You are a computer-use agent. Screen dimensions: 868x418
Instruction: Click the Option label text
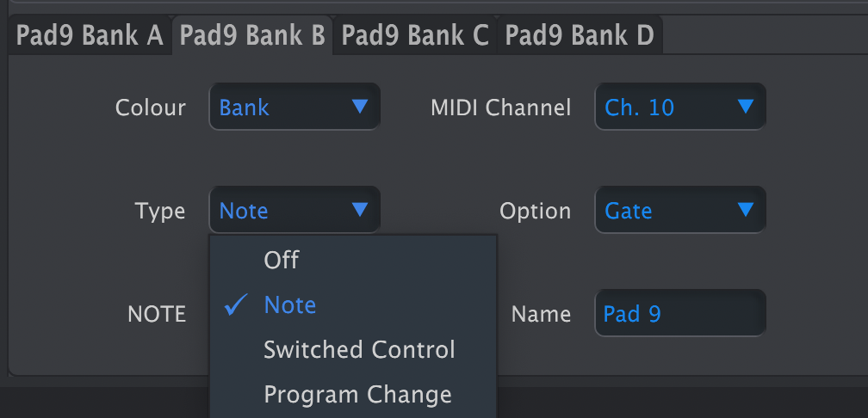(535, 212)
